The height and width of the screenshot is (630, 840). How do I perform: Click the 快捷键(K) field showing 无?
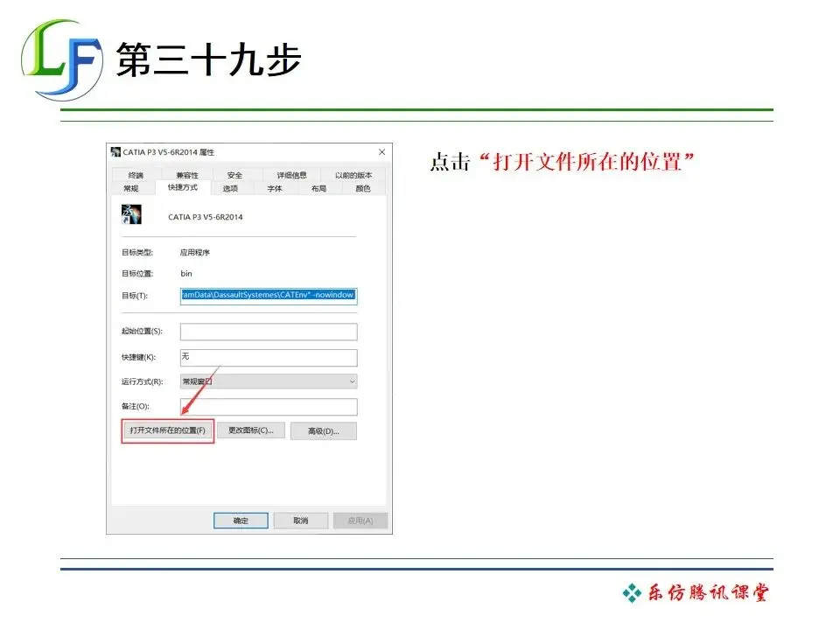tap(269, 357)
